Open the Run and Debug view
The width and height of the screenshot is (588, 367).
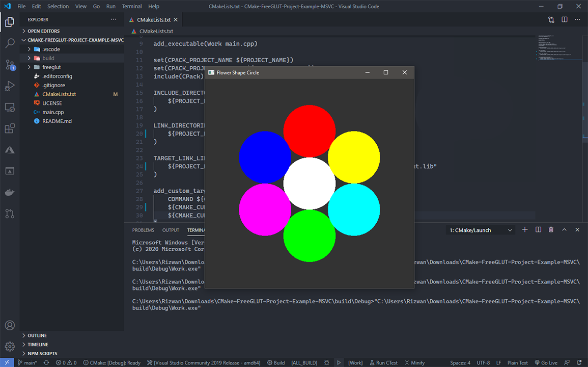[10, 86]
